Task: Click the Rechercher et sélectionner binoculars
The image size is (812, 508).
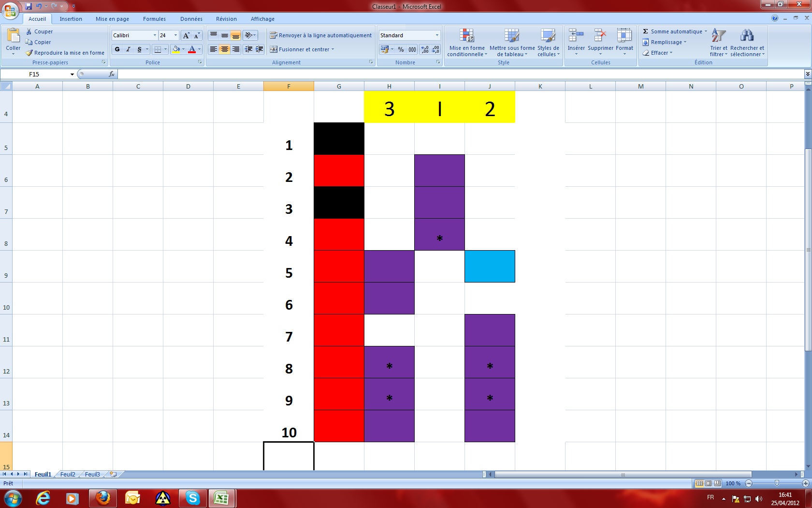Action: click(x=747, y=37)
